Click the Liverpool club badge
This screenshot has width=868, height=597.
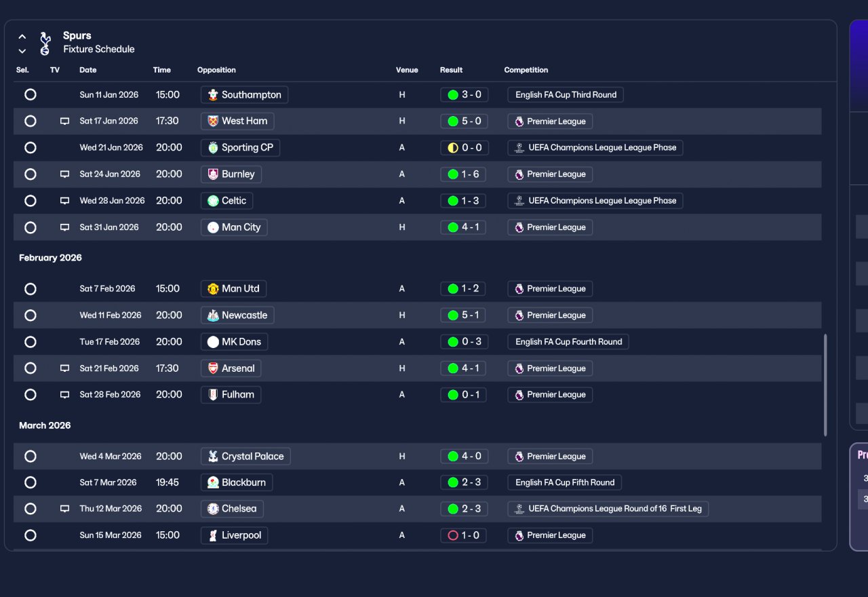coord(213,535)
